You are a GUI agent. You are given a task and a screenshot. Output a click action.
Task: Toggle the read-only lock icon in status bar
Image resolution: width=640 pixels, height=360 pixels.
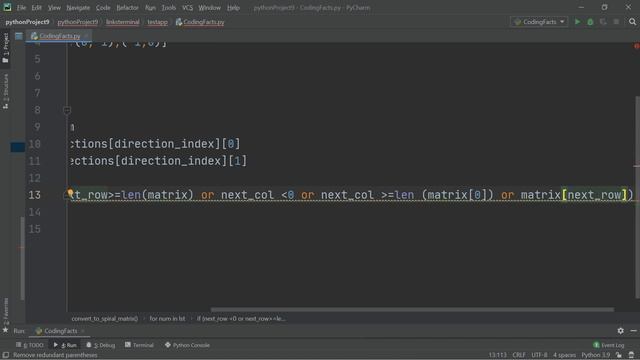click(619, 355)
